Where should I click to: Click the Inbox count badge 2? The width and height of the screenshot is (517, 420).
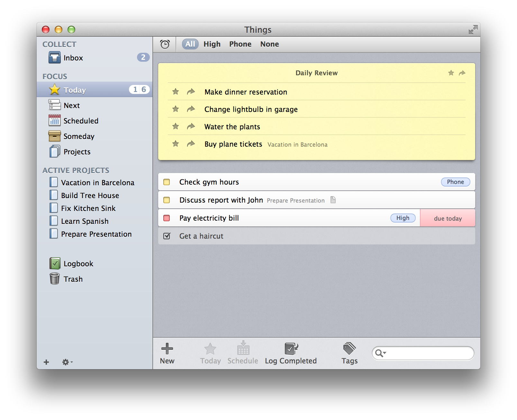(143, 57)
